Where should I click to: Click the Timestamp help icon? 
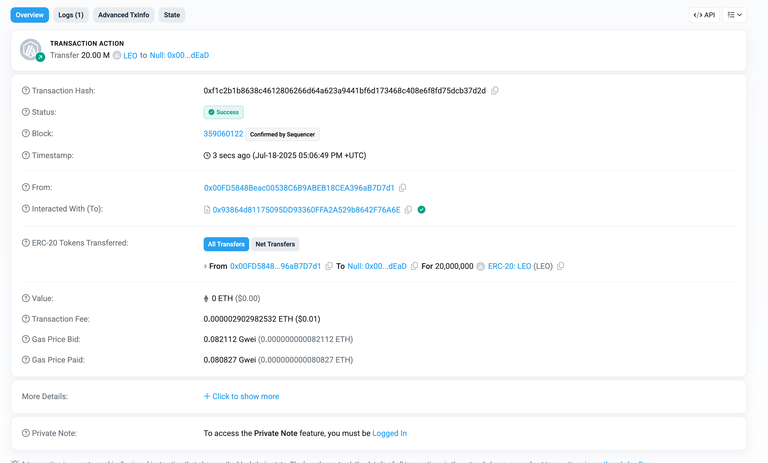[25, 155]
